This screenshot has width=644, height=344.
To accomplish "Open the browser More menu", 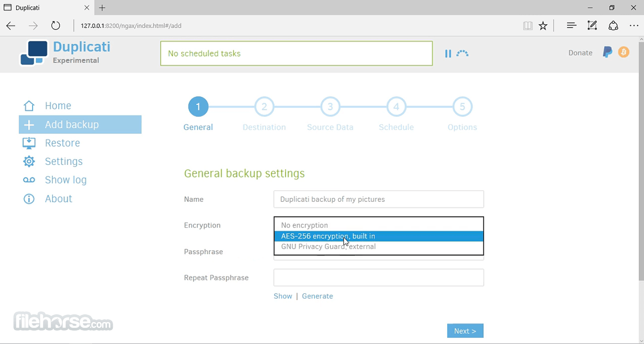I will (x=634, y=26).
